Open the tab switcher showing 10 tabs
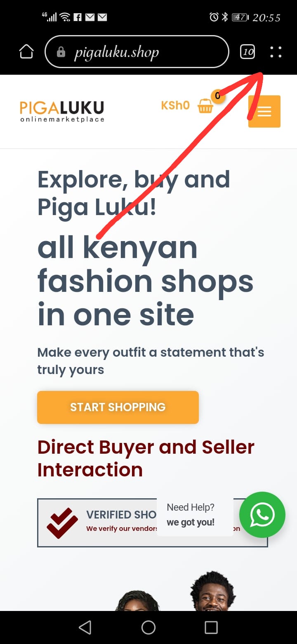 247,52
